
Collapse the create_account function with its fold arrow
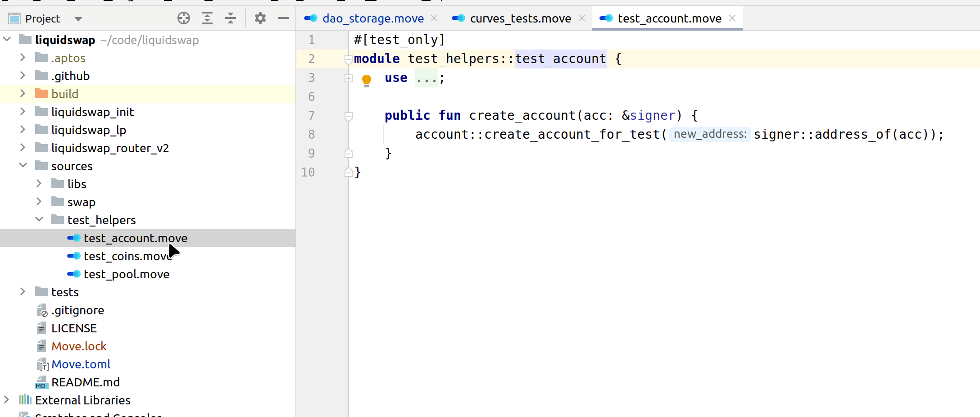coord(348,116)
